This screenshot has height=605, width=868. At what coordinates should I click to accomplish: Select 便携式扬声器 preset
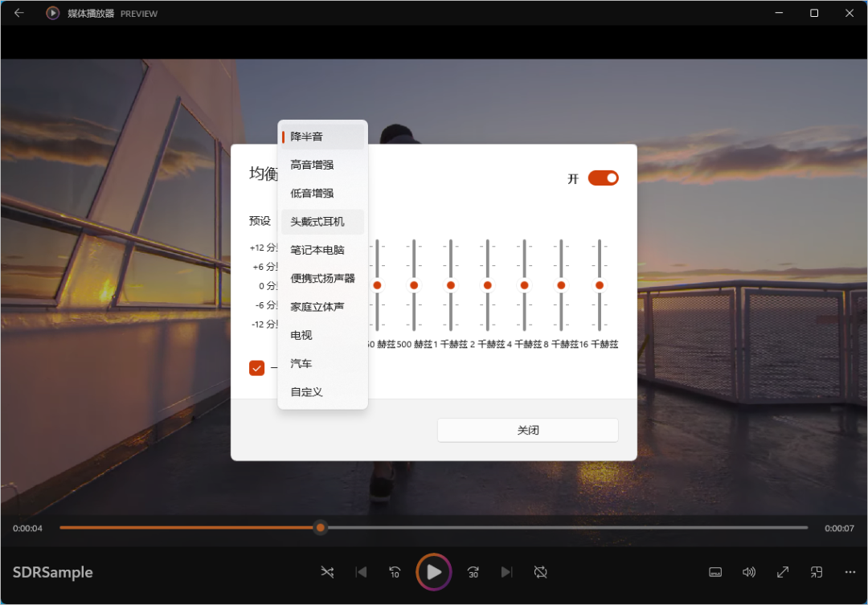[x=323, y=278]
